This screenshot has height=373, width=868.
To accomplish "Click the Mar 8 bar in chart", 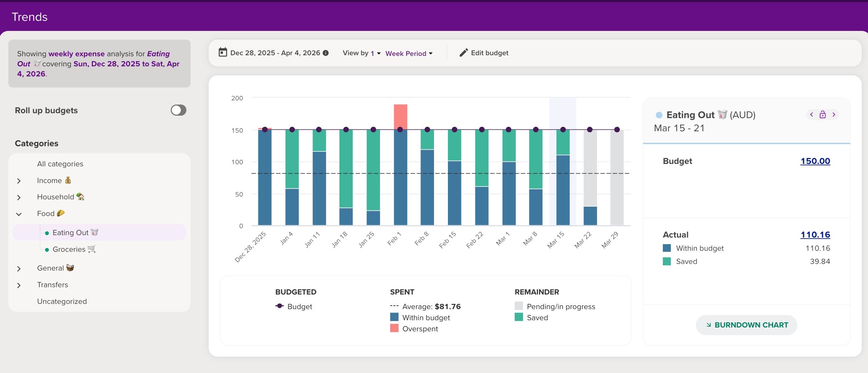I will point(536,177).
